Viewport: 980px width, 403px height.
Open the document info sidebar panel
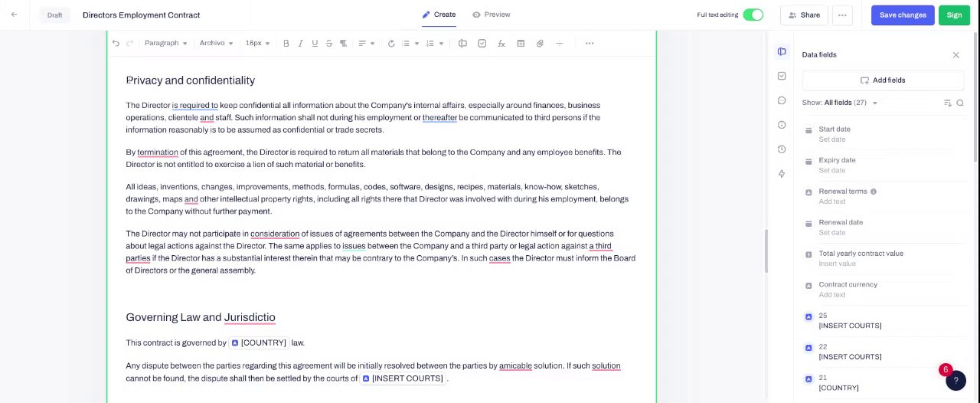click(782, 125)
